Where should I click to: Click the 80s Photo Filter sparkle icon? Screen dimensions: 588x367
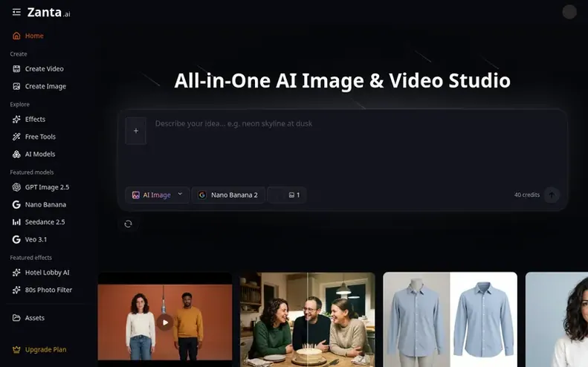16,290
